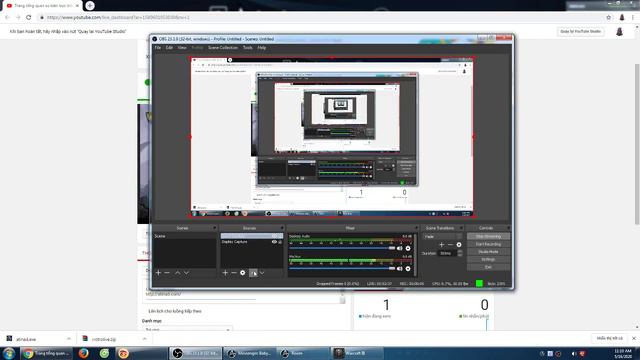Open the Scene Collection menu
This screenshot has height=360, width=640.
pyautogui.click(x=222, y=48)
